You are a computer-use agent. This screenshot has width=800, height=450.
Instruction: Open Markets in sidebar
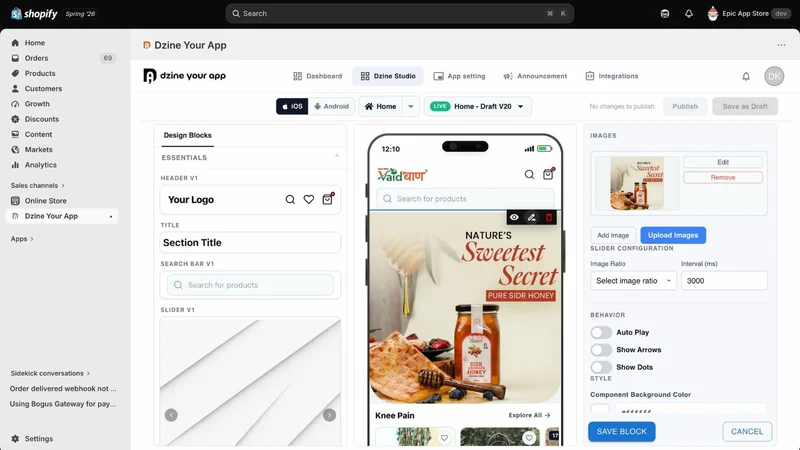(x=38, y=150)
